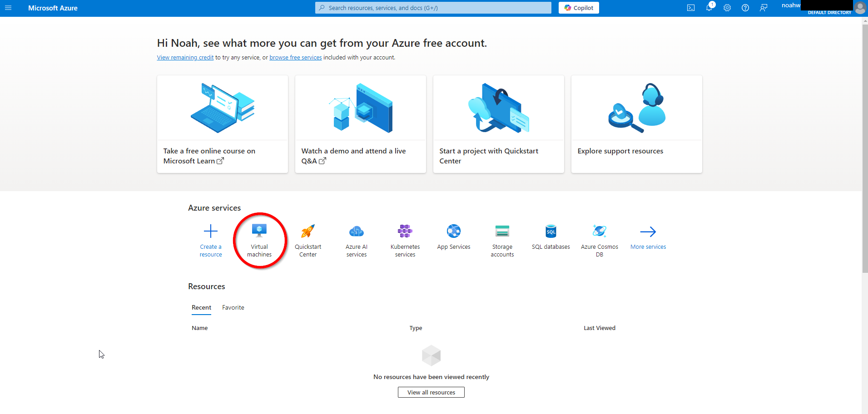Open the Microsoft Learn course card
868x414 pixels.
click(x=223, y=124)
